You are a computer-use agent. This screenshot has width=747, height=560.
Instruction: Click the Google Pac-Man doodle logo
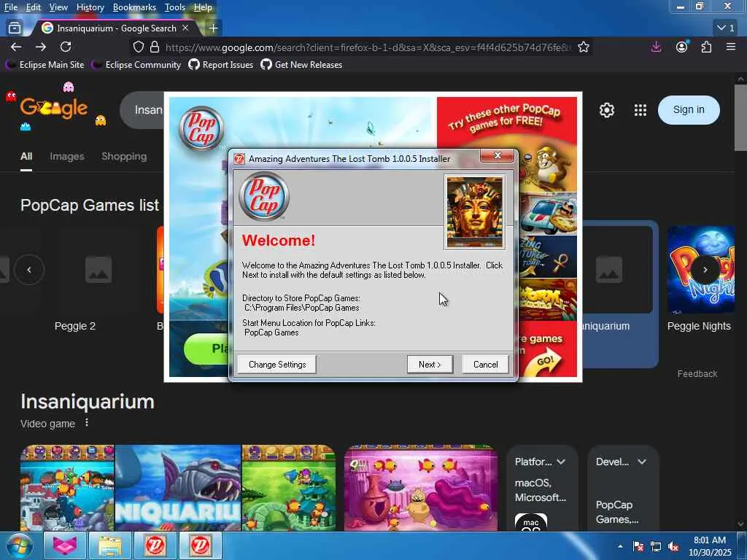point(54,108)
